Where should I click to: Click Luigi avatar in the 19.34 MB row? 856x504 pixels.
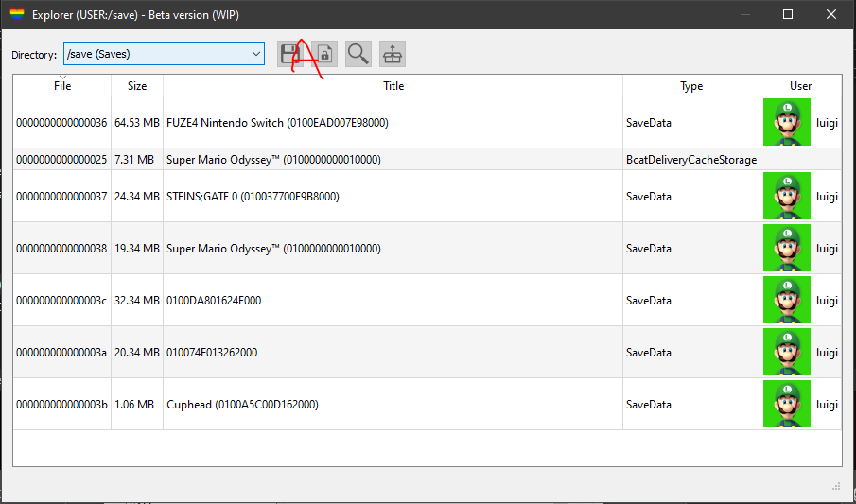point(787,248)
